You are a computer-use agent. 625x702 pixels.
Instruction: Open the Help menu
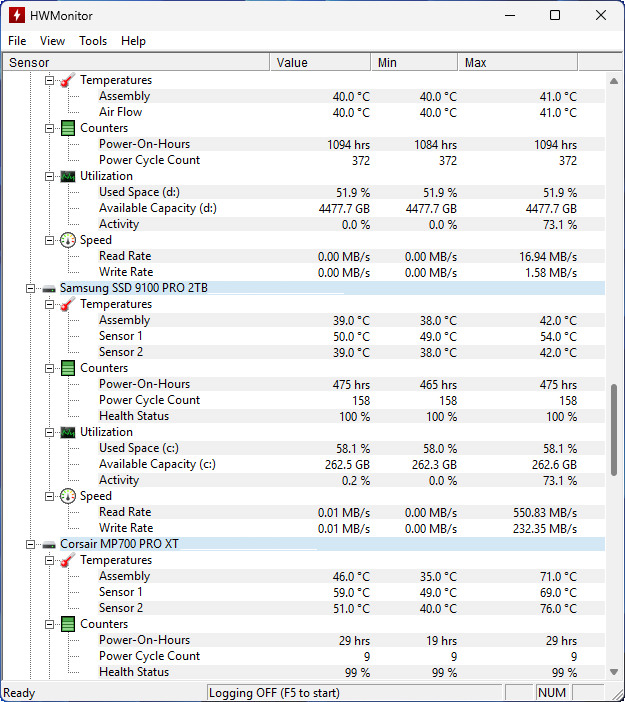[x=133, y=41]
